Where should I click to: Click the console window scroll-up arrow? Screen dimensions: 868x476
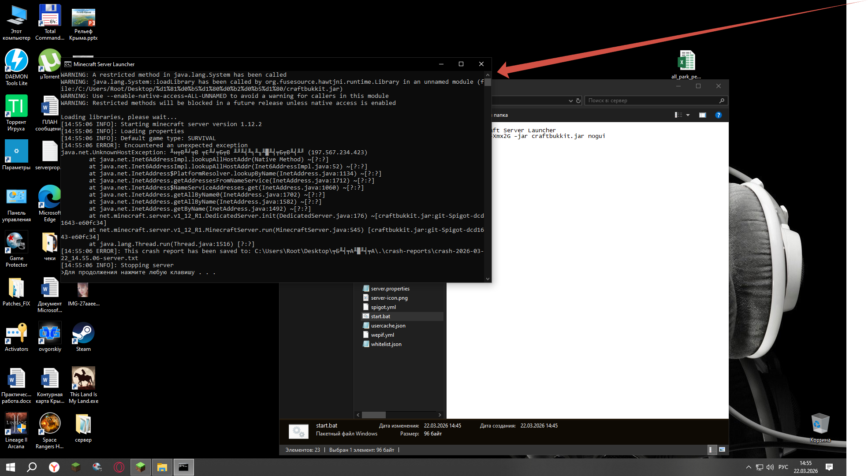pos(488,75)
